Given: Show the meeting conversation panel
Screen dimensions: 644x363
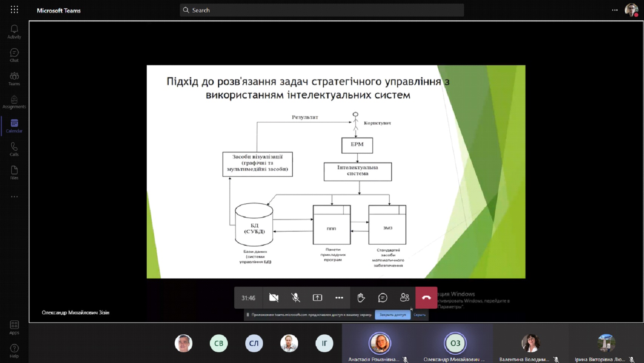Looking at the screenshot, I should tap(383, 298).
